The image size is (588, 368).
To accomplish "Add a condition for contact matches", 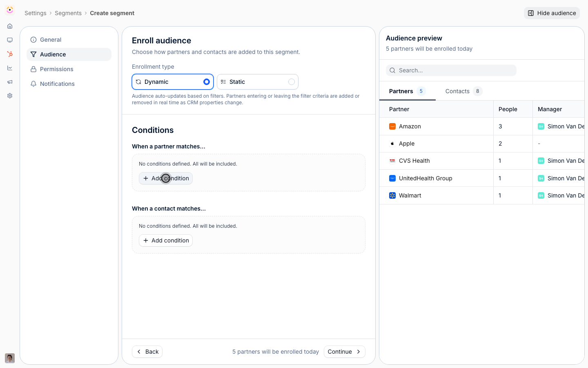I will (x=166, y=240).
